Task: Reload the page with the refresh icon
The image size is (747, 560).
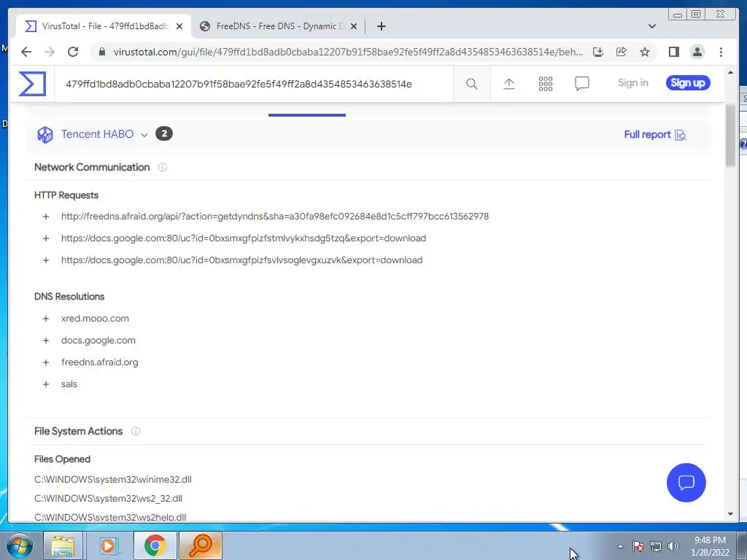Action: (x=73, y=52)
